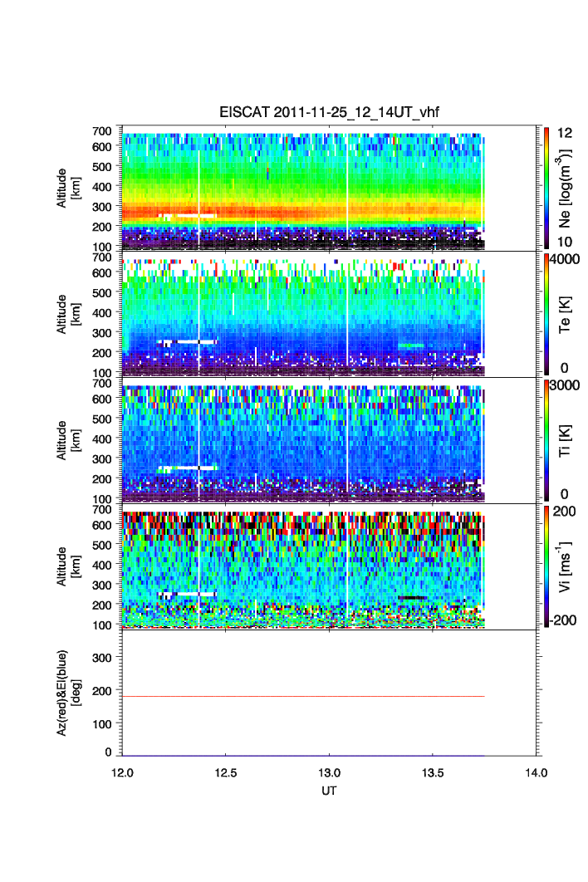Click the '14.0' time tick label
Image resolution: width=588 pixels, height=882 pixels.
tap(537, 773)
